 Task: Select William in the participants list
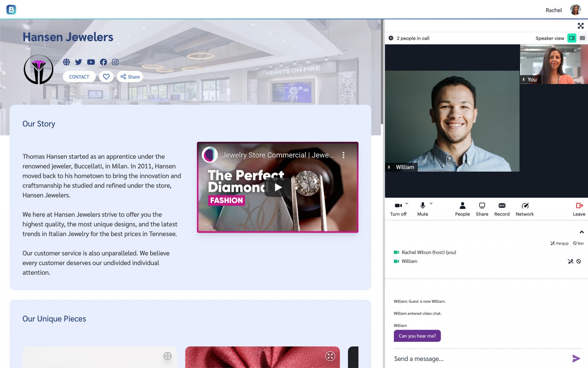click(x=409, y=261)
